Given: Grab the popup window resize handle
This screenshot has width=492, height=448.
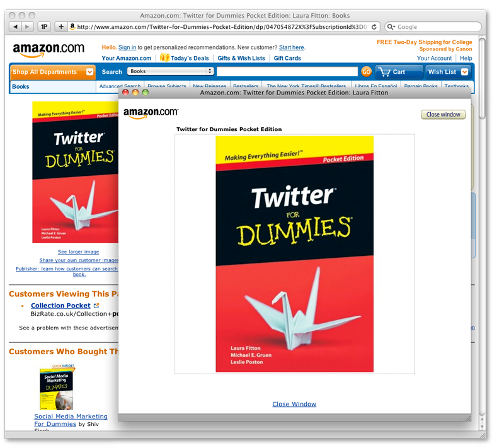Looking at the screenshot, I should [468, 418].
